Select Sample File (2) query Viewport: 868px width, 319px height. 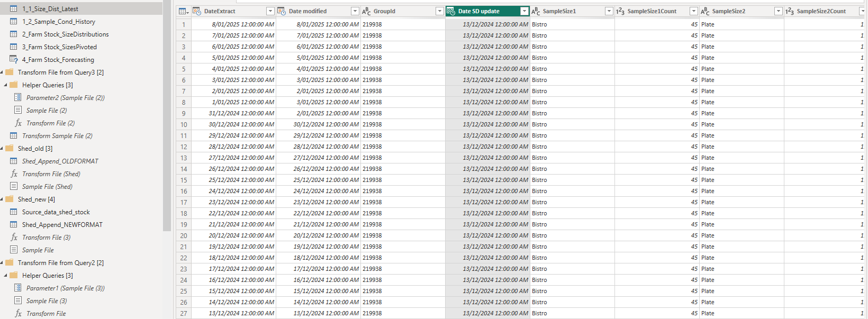click(47, 111)
